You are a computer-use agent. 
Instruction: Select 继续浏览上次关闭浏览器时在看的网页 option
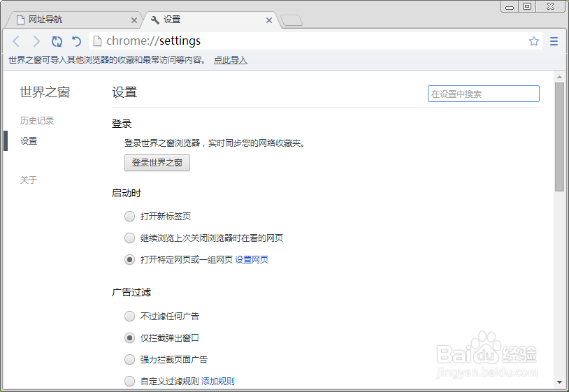pos(129,238)
